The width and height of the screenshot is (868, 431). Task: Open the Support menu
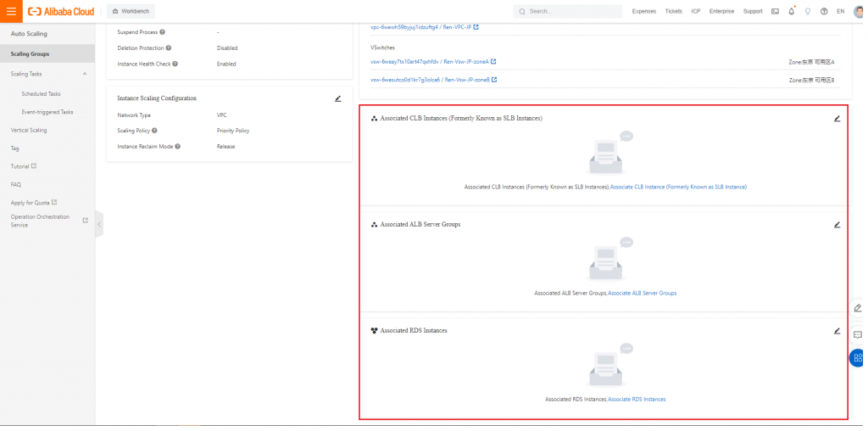[753, 11]
